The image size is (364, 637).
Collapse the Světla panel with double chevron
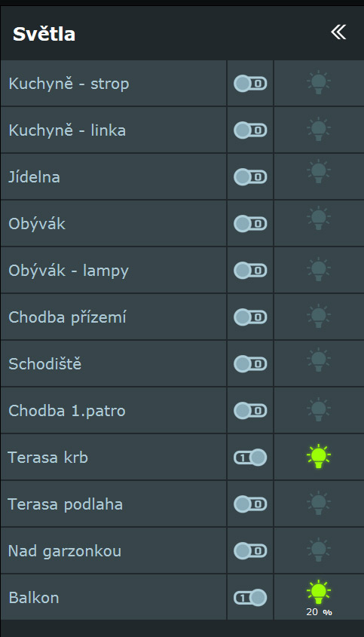[338, 32]
